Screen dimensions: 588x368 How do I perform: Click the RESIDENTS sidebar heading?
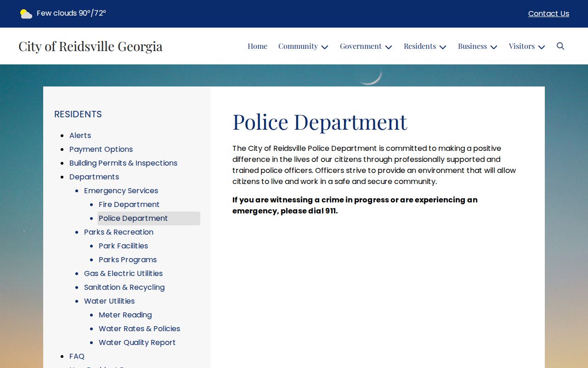pos(78,114)
